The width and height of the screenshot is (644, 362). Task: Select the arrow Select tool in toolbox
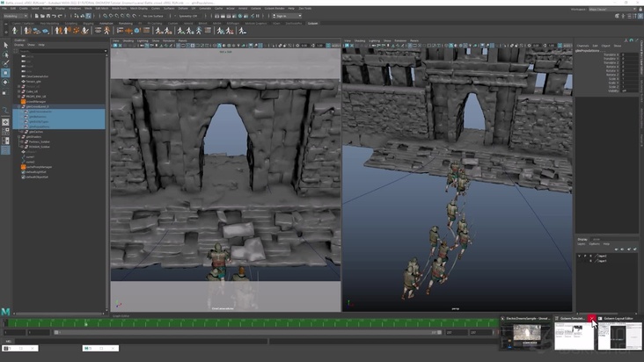[6, 45]
